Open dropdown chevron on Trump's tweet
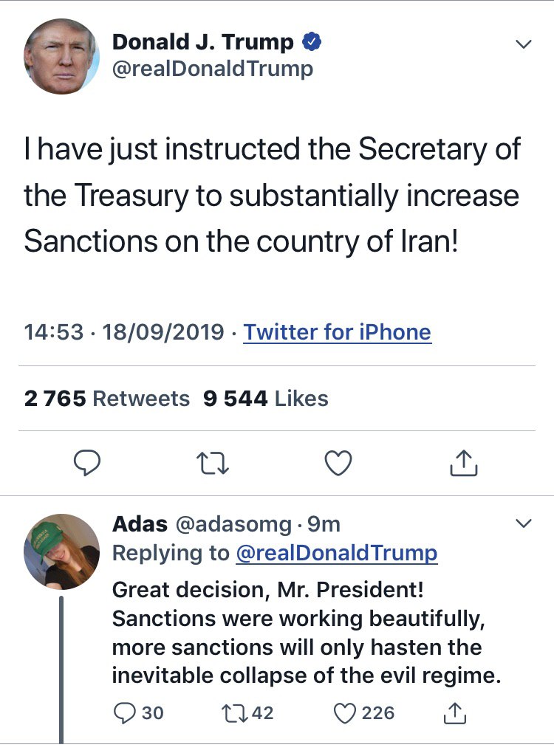This screenshot has height=756, width=554. point(523,44)
